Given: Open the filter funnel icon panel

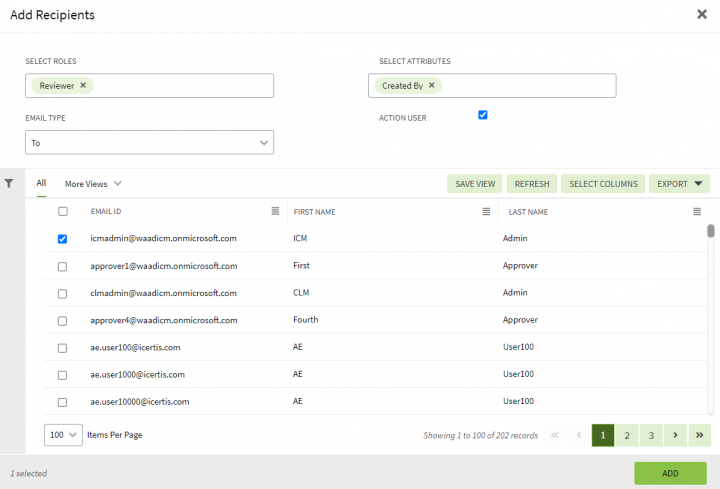Looking at the screenshot, I should click(9, 184).
